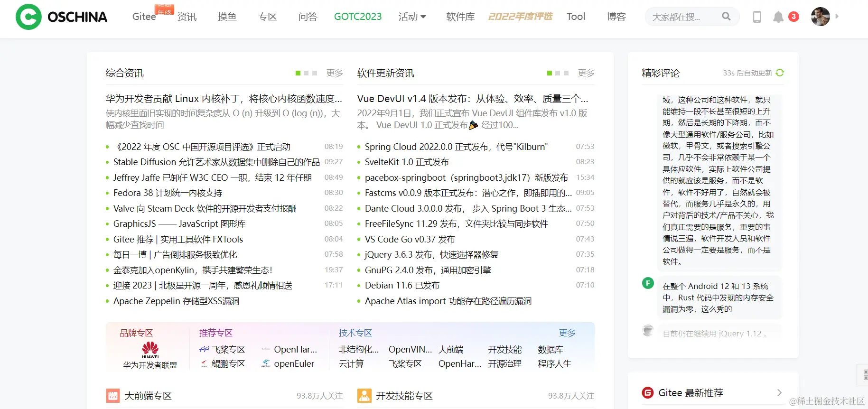
Task: Click the openEuler icon
Action: pos(266,363)
